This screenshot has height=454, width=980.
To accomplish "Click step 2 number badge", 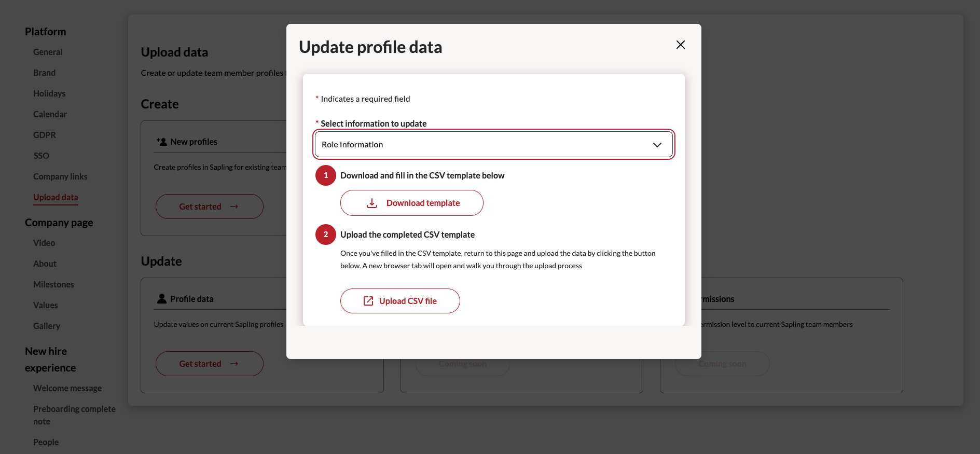I will pos(325,235).
